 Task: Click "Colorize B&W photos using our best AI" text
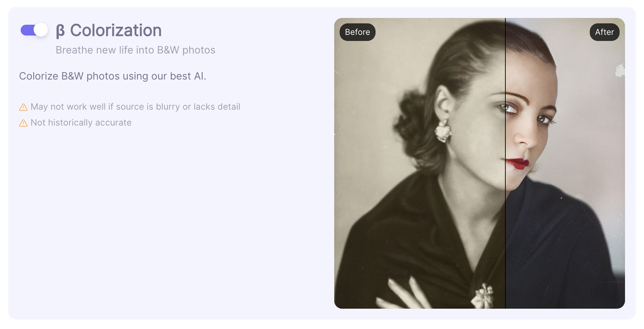click(x=113, y=76)
